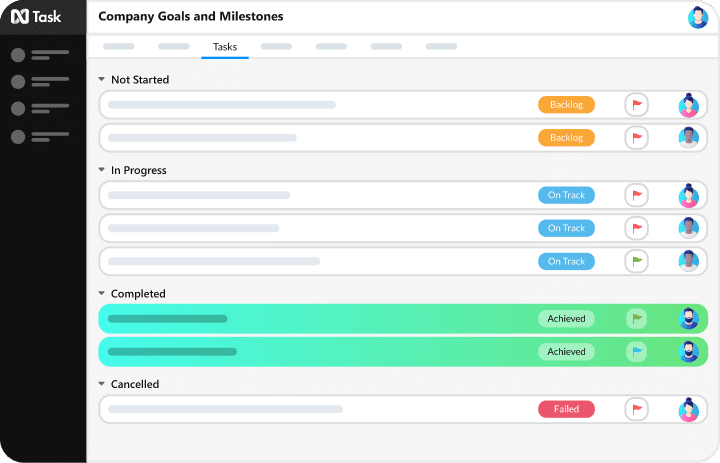Collapse the Not Started section
Image resolution: width=720 pixels, height=463 pixels.
coord(102,79)
